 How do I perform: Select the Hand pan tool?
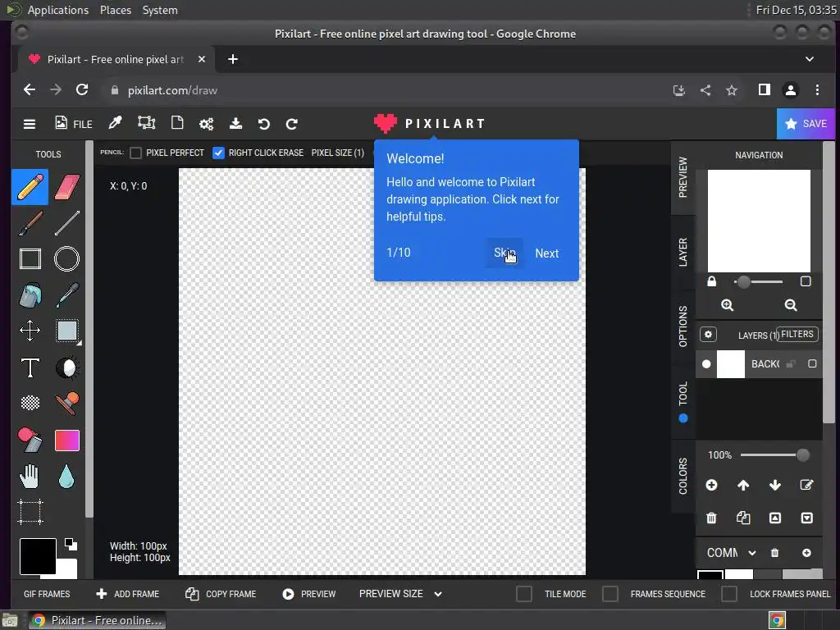coord(30,477)
